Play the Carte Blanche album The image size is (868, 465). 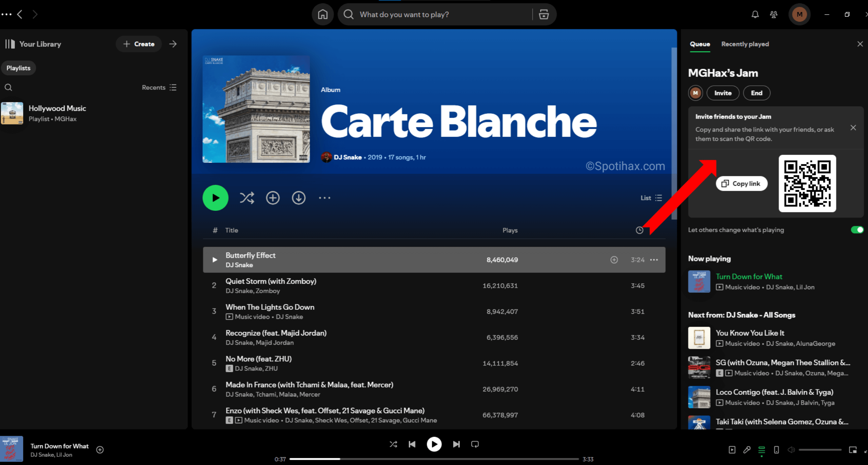(215, 198)
